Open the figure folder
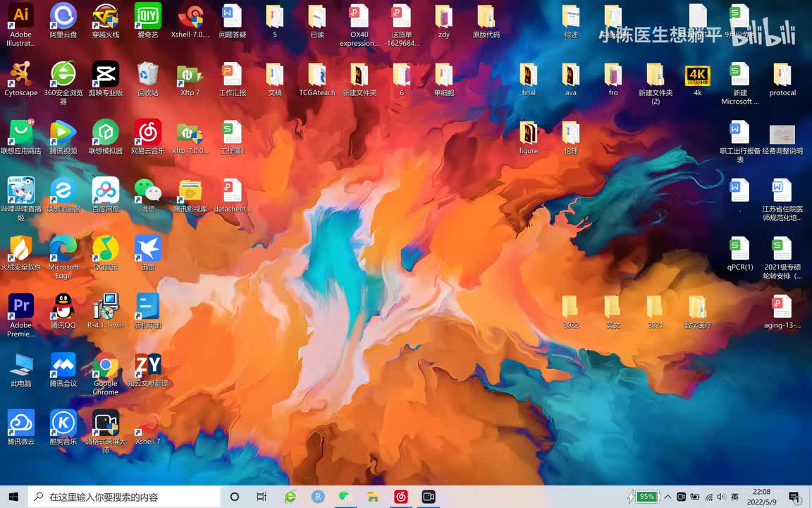 click(528, 136)
